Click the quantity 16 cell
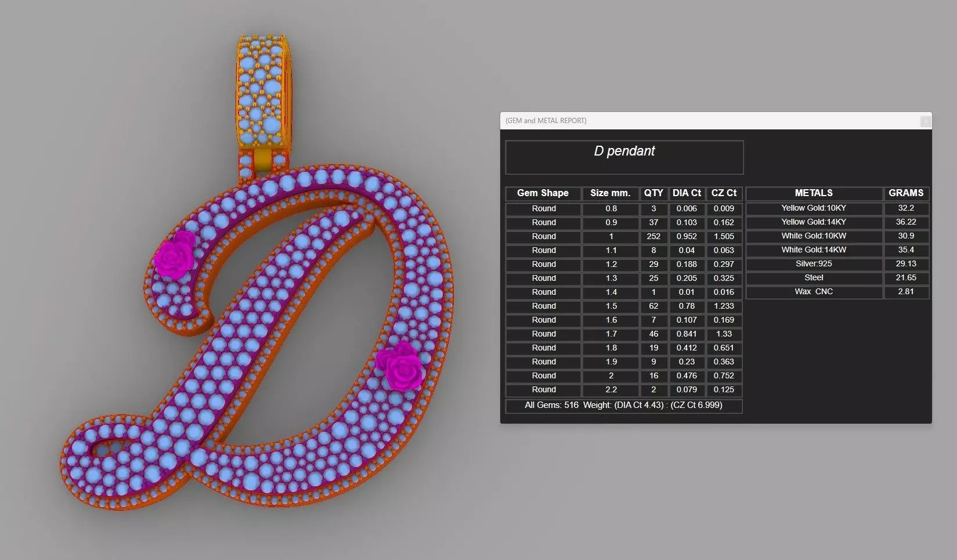The width and height of the screenshot is (957, 560). click(x=653, y=376)
